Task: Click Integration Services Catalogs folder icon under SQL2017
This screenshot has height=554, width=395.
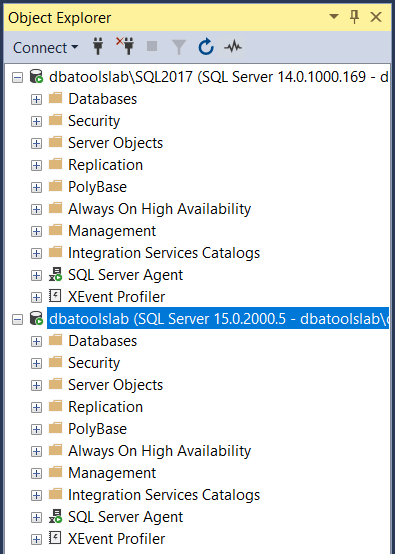Action: [x=55, y=252]
